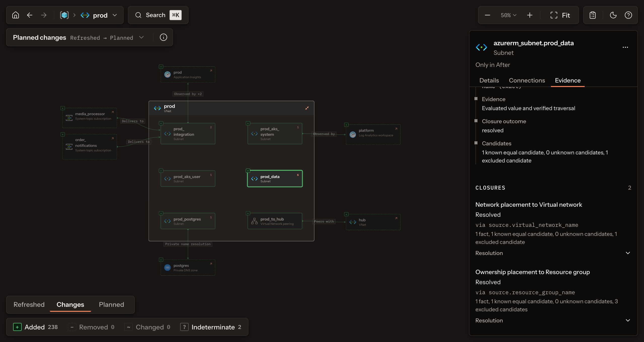Switch to the Details tab
The width and height of the screenshot is (644, 342).
tap(489, 80)
